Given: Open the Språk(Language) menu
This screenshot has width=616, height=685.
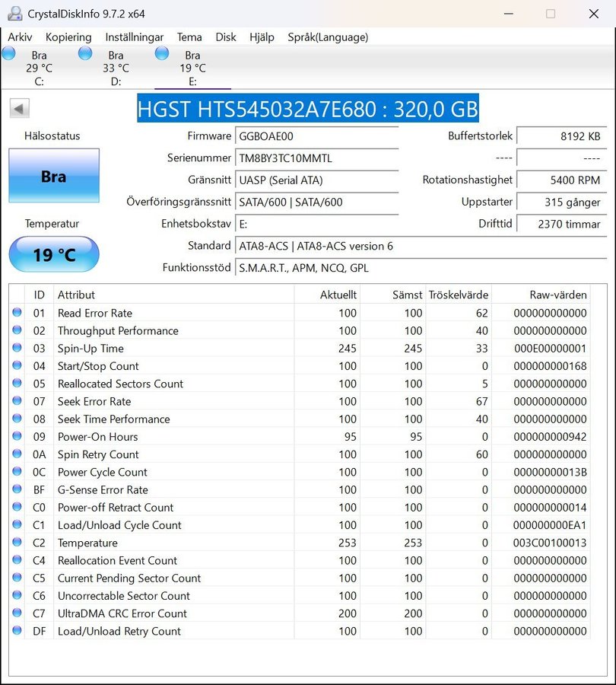Looking at the screenshot, I should 328,37.
